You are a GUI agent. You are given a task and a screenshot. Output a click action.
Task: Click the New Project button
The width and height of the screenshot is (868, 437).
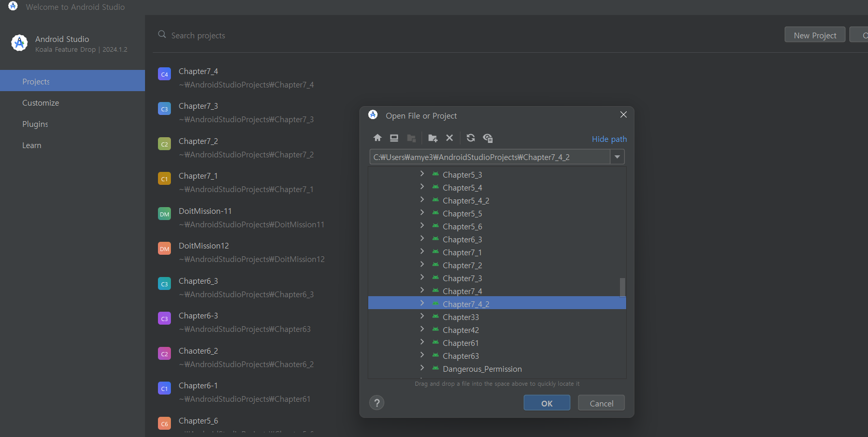[x=815, y=35]
